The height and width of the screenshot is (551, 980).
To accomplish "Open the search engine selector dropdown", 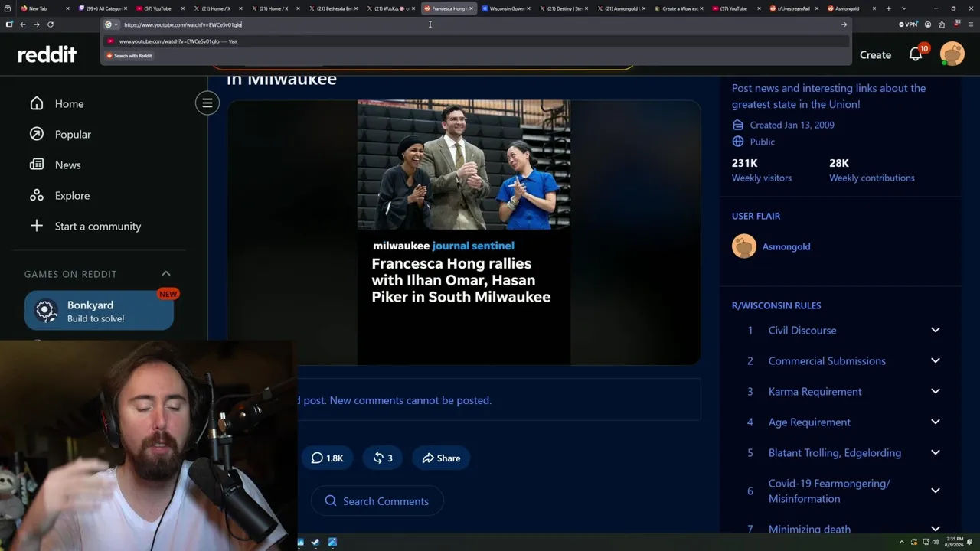I will 111,24.
